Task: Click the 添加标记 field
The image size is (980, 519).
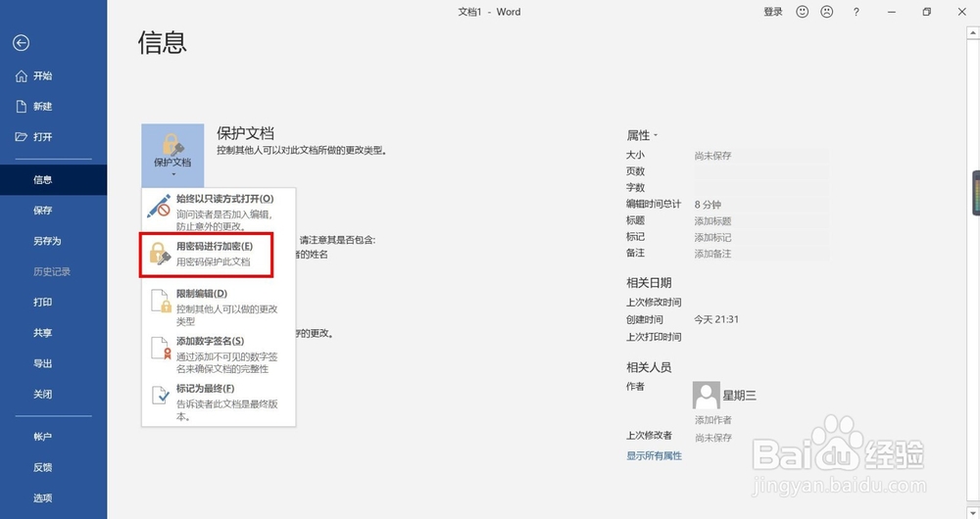Action: pyautogui.click(x=761, y=237)
